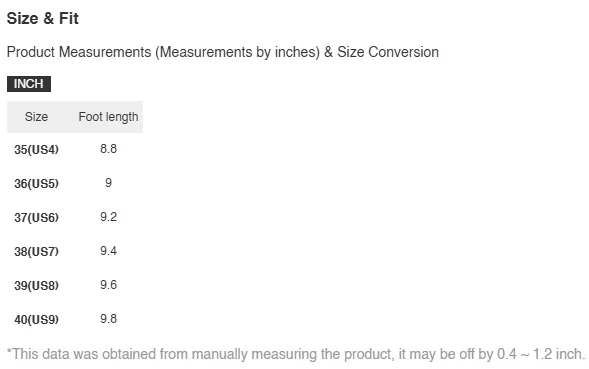Click the Product Measurements description text
Viewport: 589px width, 369px height.
click(223, 52)
